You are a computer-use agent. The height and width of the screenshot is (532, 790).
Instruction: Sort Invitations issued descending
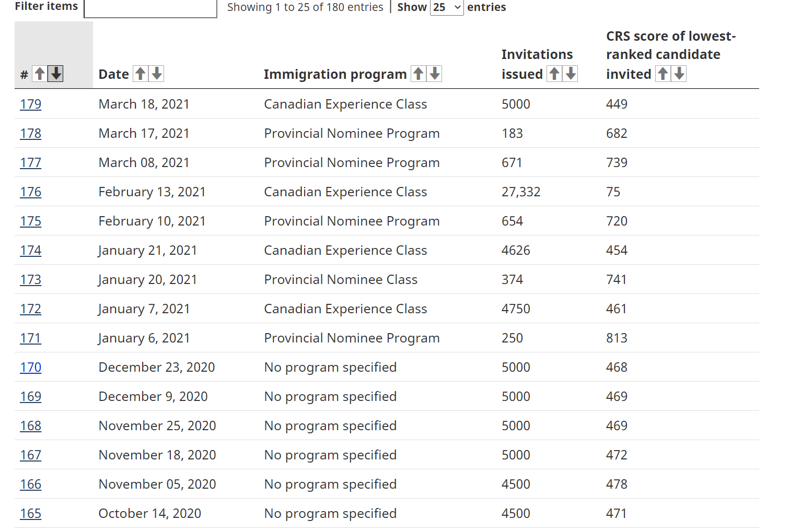571,74
